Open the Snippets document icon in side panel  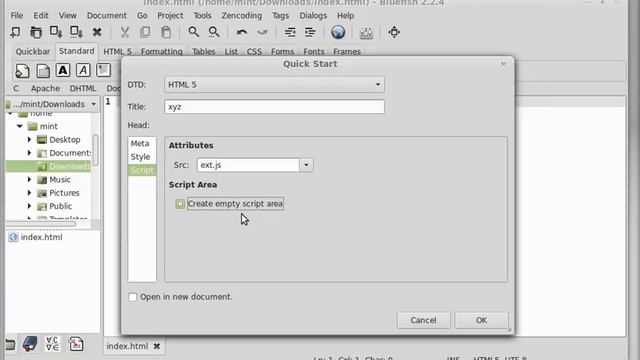(x=76, y=344)
